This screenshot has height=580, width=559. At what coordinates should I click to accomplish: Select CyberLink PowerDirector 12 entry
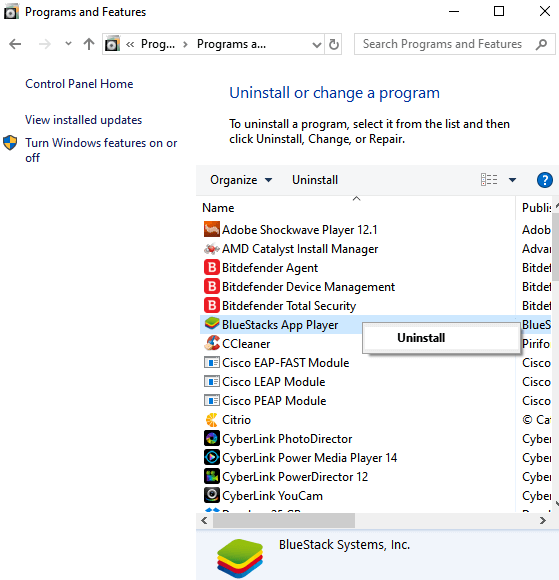coord(295,477)
